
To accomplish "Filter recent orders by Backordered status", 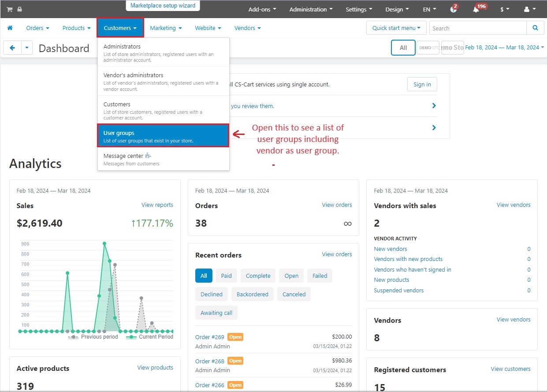I will (x=252, y=294).
